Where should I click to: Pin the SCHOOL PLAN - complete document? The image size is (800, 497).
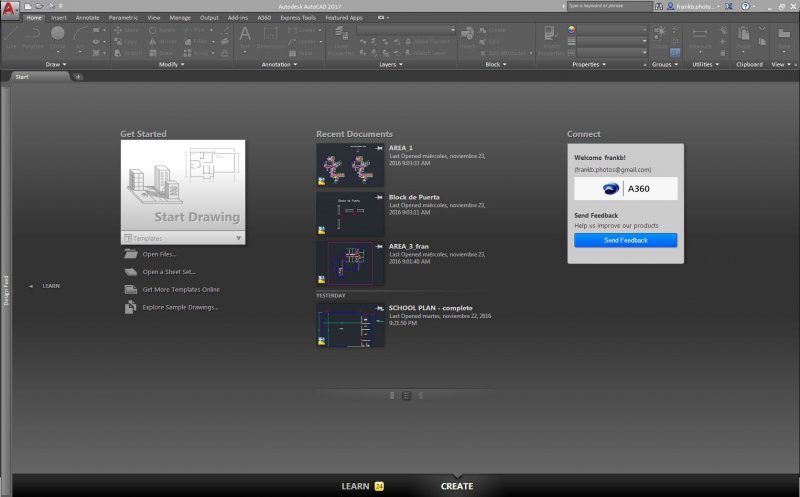(x=377, y=308)
